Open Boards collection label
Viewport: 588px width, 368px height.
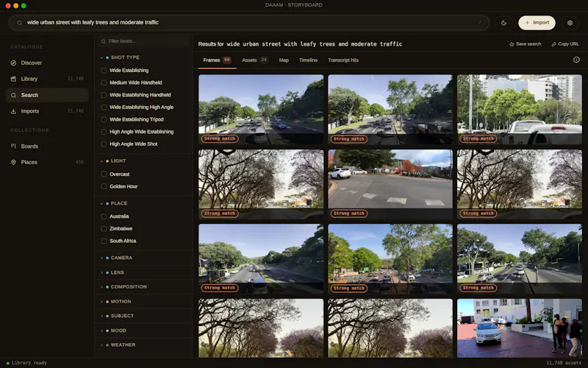click(29, 146)
